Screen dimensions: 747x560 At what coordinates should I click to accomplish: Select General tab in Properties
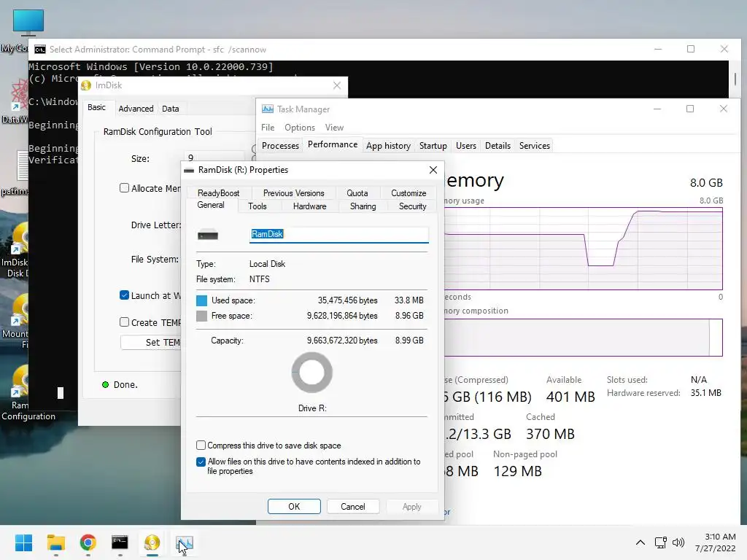211,205
